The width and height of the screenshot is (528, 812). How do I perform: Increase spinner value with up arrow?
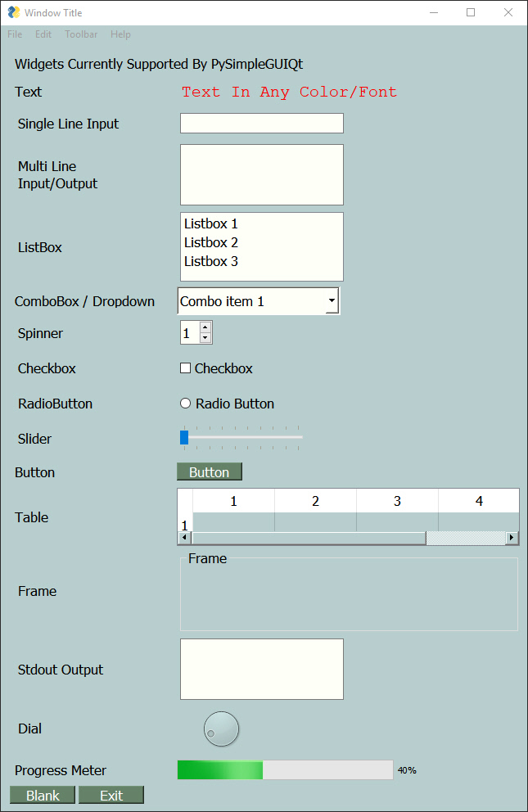pos(205,327)
